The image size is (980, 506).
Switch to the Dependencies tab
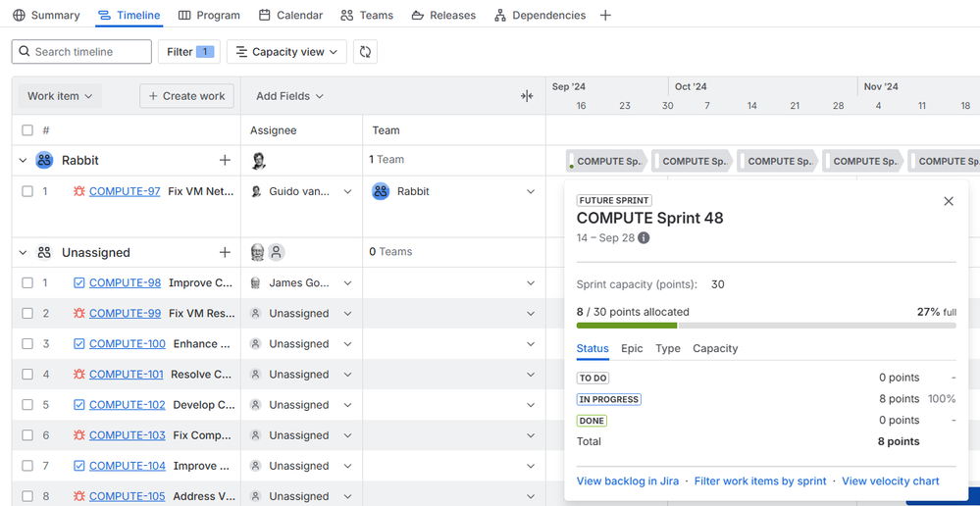click(x=540, y=15)
